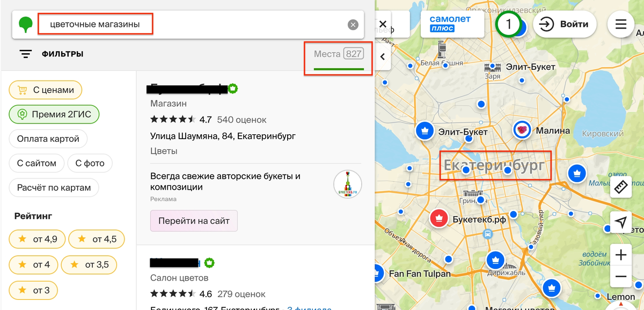Open the ФИЛЬТРЫ filters panel
Image resolution: width=644 pixels, height=310 pixels.
point(51,54)
